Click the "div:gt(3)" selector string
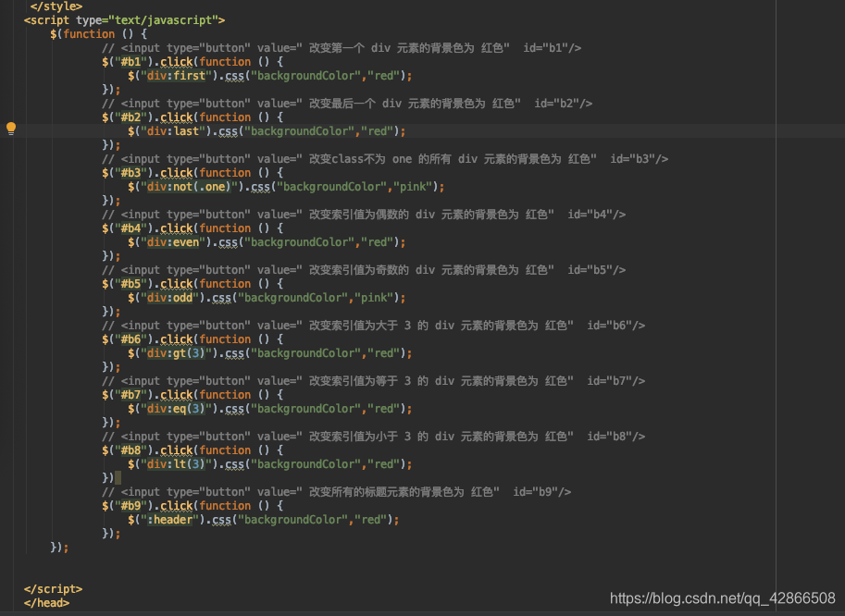The image size is (845, 616). [177, 353]
